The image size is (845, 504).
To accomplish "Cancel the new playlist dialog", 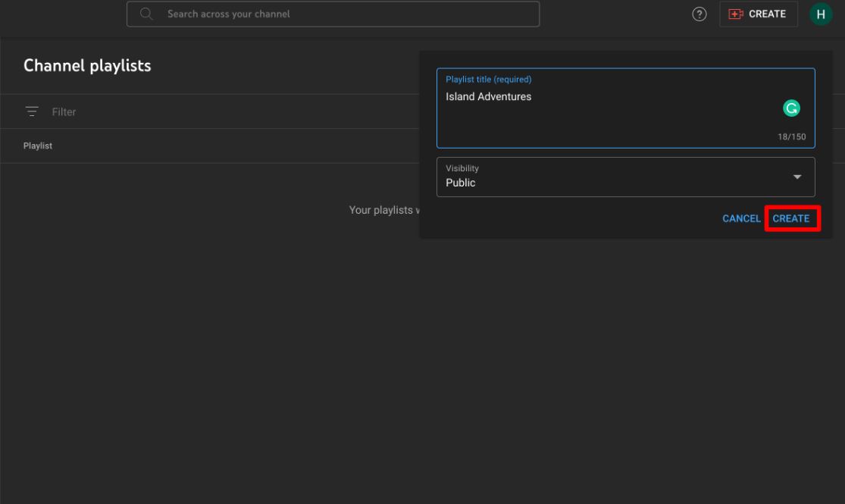I will pyautogui.click(x=741, y=218).
